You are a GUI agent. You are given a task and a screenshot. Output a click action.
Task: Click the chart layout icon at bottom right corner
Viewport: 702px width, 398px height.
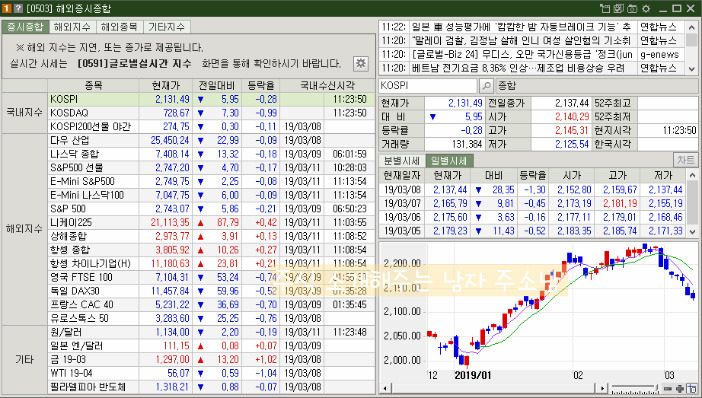coord(692,388)
